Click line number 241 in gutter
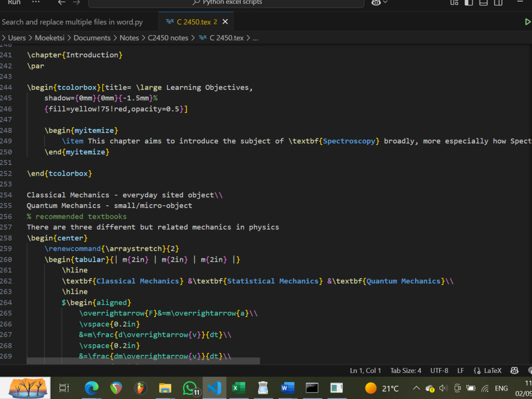The width and height of the screenshot is (532, 399). 6,55
